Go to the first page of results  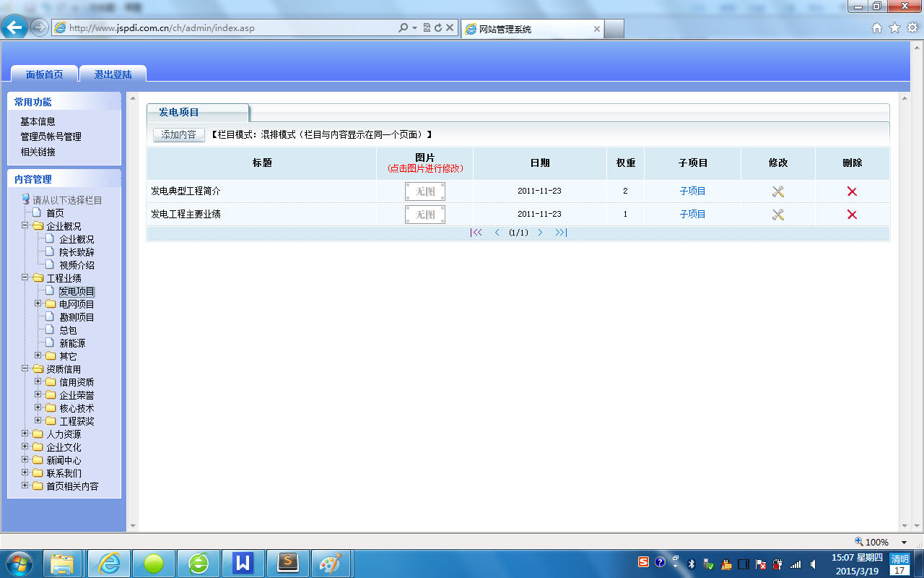tap(476, 233)
